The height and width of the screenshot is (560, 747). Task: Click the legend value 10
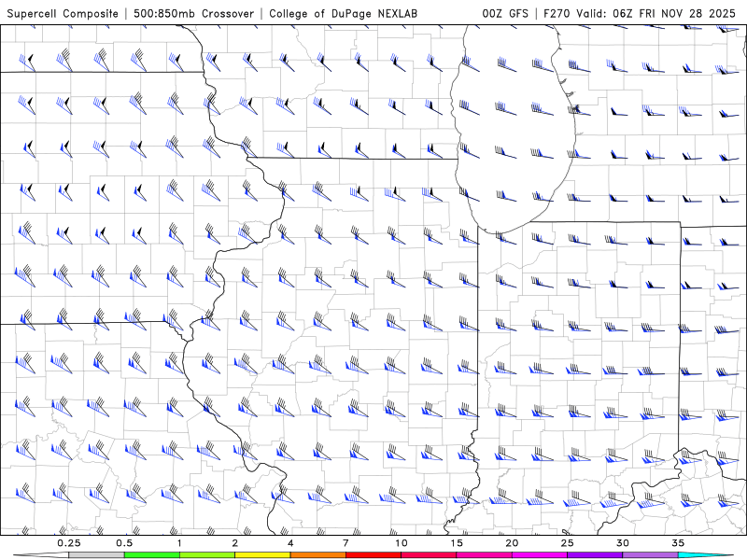coord(402,543)
